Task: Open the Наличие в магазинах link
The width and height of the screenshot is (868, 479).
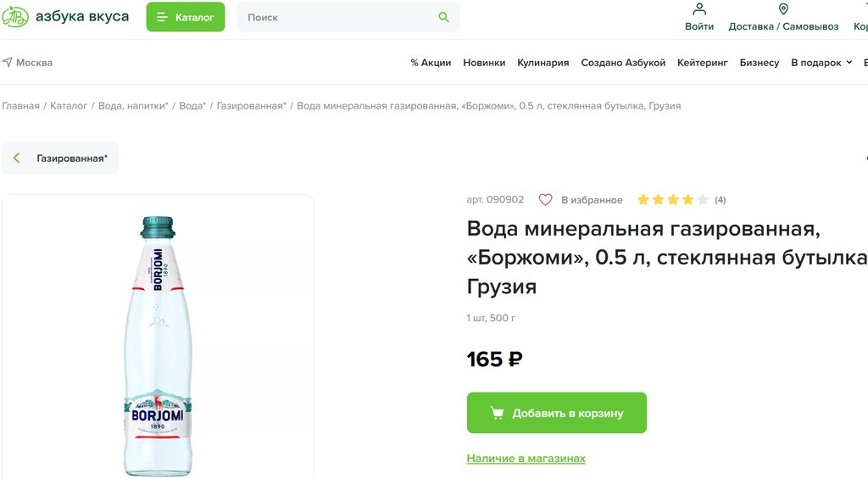Action: click(x=526, y=459)
